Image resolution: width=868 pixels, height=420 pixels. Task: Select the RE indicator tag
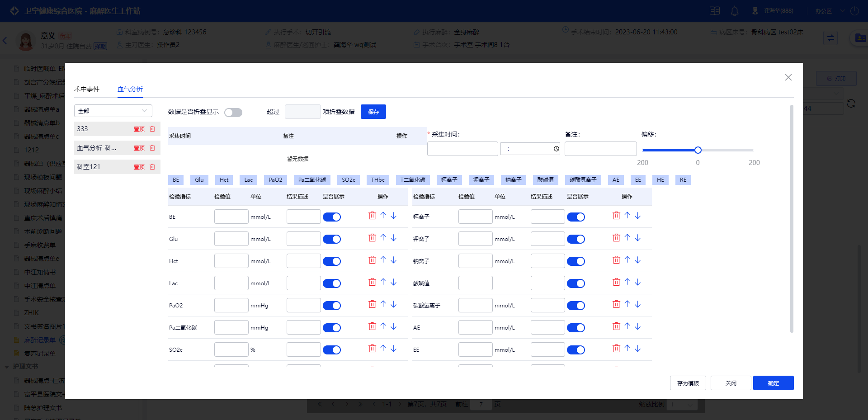click(x=683, y=180)
